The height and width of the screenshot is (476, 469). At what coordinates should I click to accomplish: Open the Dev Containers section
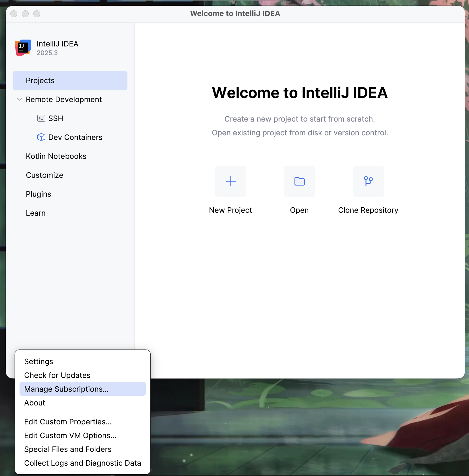[x=75, y=137]
